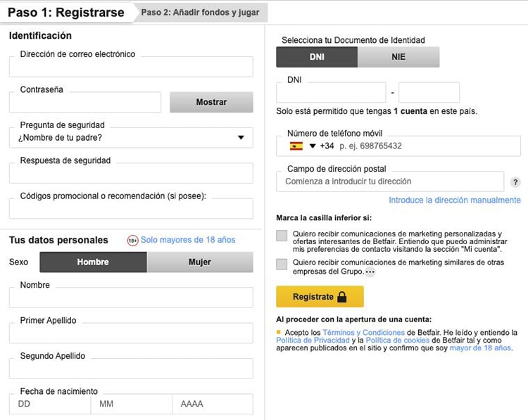Open the Política de Privacidad link
This screenshot has height=420, width=528.
coord(313,341)
